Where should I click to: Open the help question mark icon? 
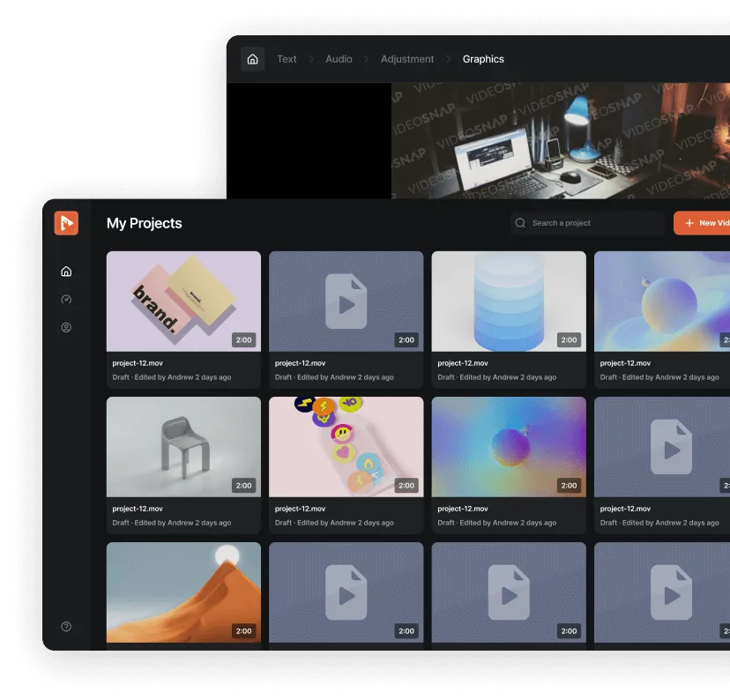point(66,627)
